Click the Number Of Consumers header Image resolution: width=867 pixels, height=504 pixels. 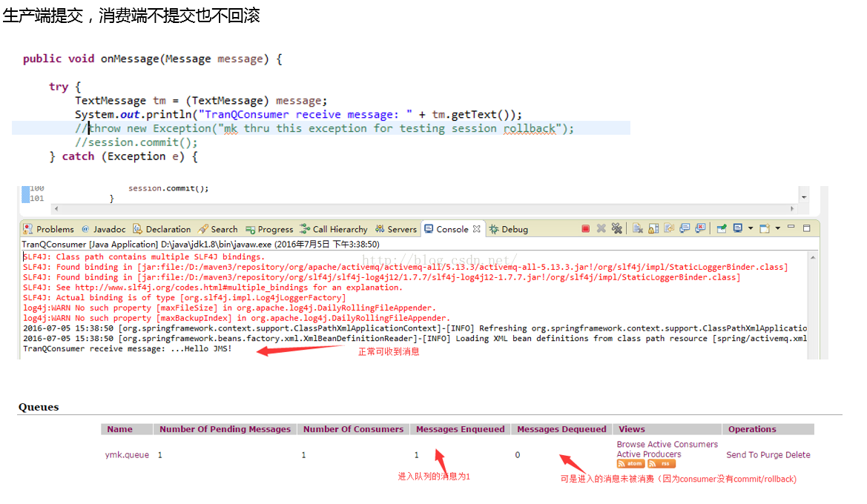pos(353,429)
